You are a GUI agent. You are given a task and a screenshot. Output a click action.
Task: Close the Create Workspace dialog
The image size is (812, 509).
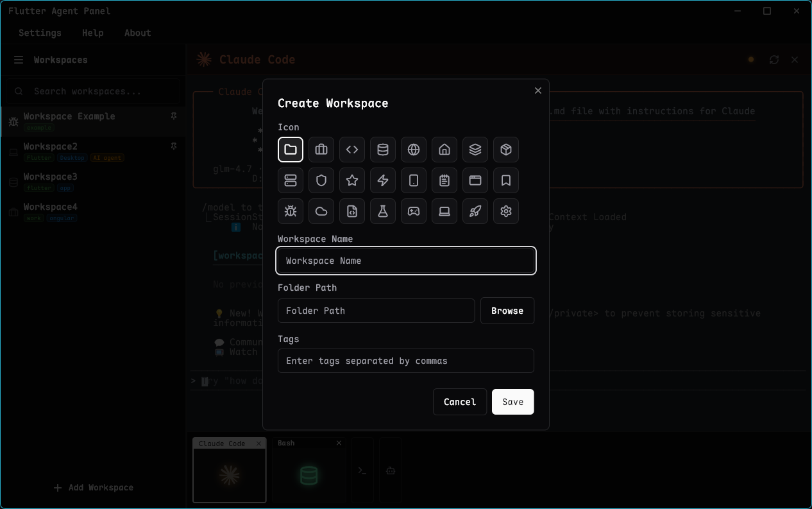(538, 91)
